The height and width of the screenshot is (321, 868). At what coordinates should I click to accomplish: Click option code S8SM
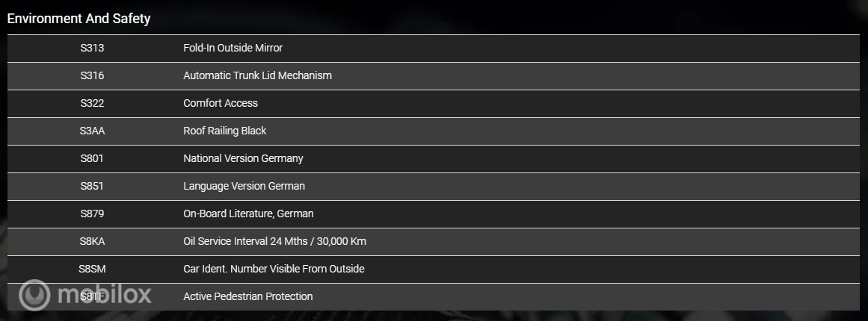point(92,269)
